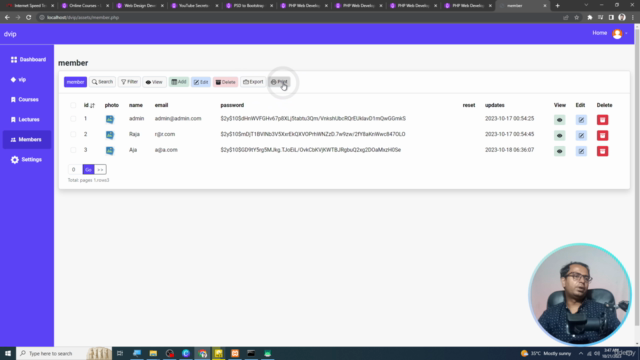
Task: Open Chrome tab search dropdown
Action: (586, 5)
